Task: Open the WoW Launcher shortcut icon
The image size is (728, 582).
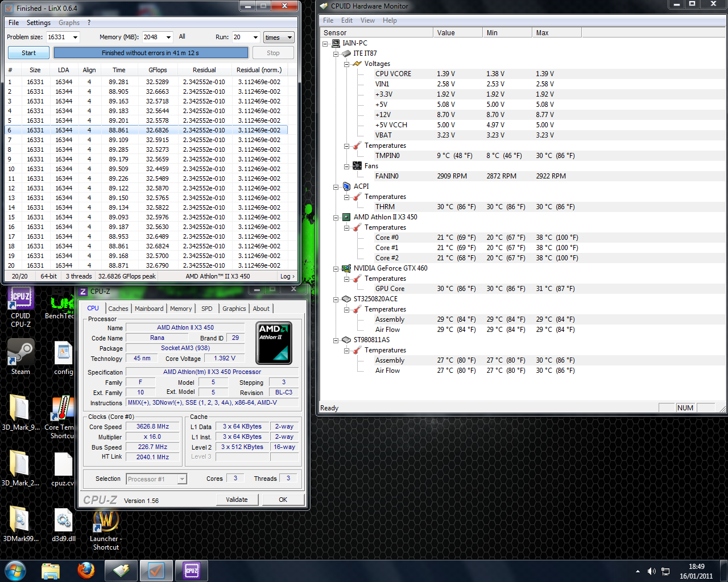Action: pos(106,529)
